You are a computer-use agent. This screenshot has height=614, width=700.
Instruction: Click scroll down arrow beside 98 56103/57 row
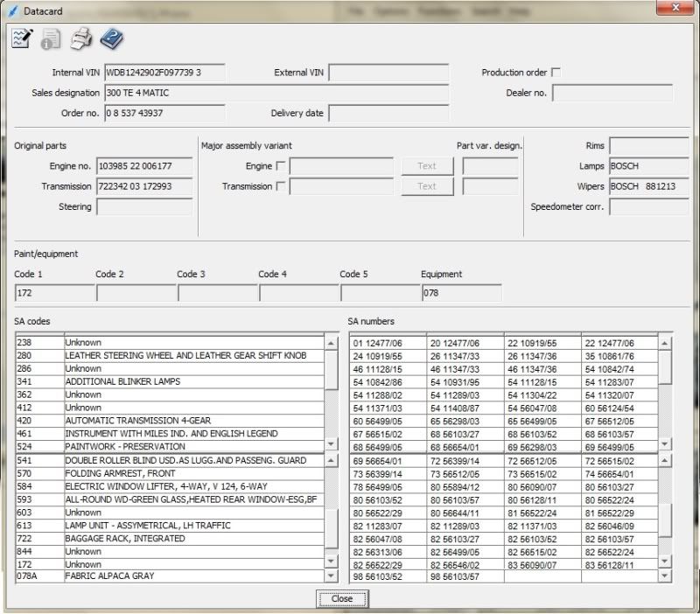click(665, 576)
